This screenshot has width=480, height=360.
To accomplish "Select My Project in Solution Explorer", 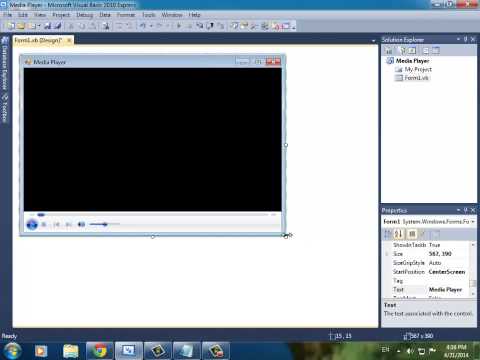I will (418, 69).
